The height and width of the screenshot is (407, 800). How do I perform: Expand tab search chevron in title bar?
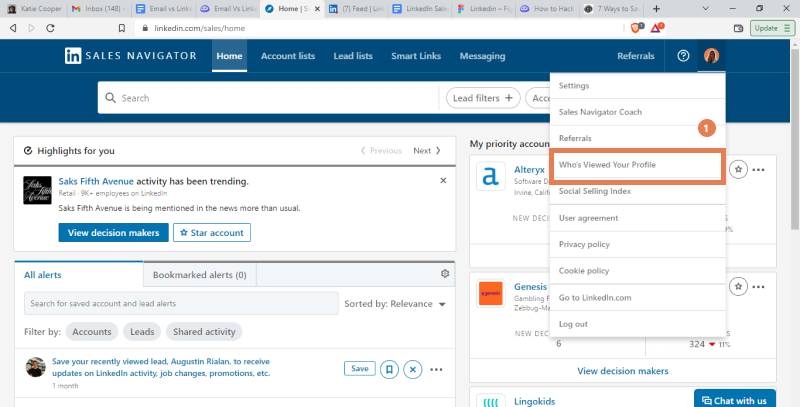[706, 8]
